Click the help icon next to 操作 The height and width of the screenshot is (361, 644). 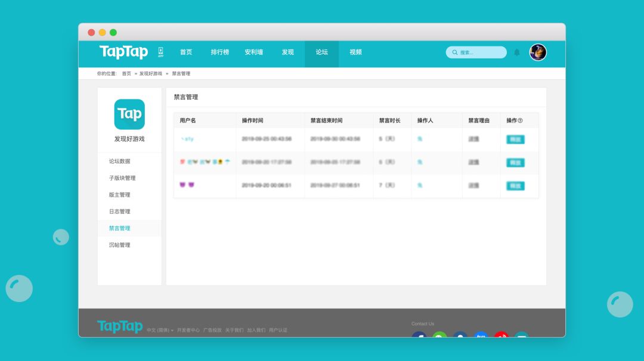tap(520, 120)
